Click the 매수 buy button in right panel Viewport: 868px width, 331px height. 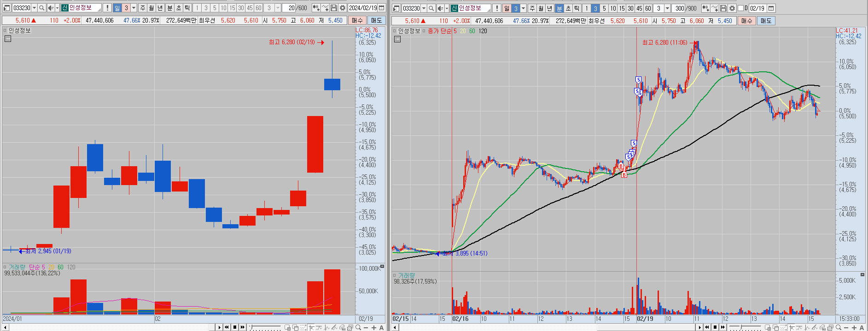coord(747,21)
